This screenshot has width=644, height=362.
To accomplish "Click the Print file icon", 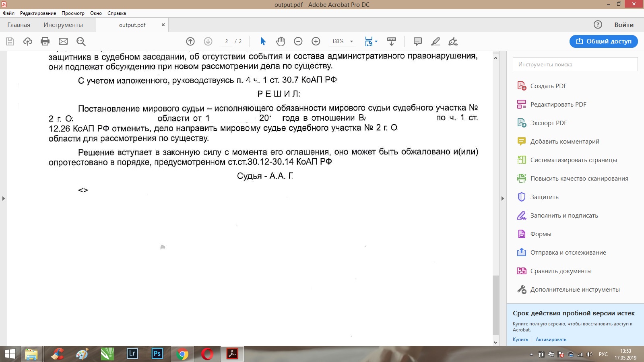I will point(45,41).
